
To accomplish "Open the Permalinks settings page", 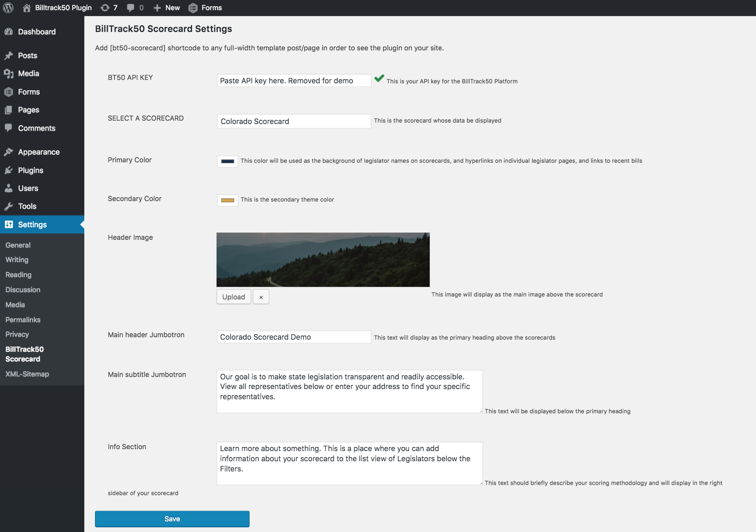I will click(23, 320).
